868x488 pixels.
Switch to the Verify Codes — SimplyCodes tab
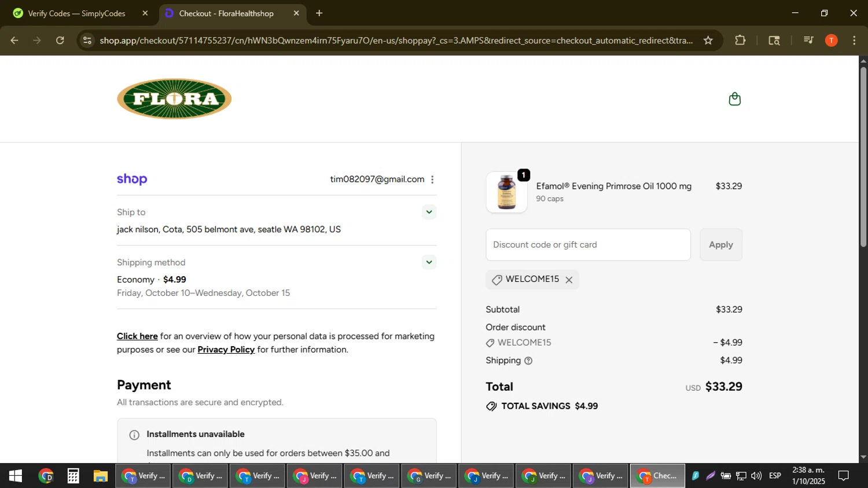pyautogui.click(x=76, y=13)
